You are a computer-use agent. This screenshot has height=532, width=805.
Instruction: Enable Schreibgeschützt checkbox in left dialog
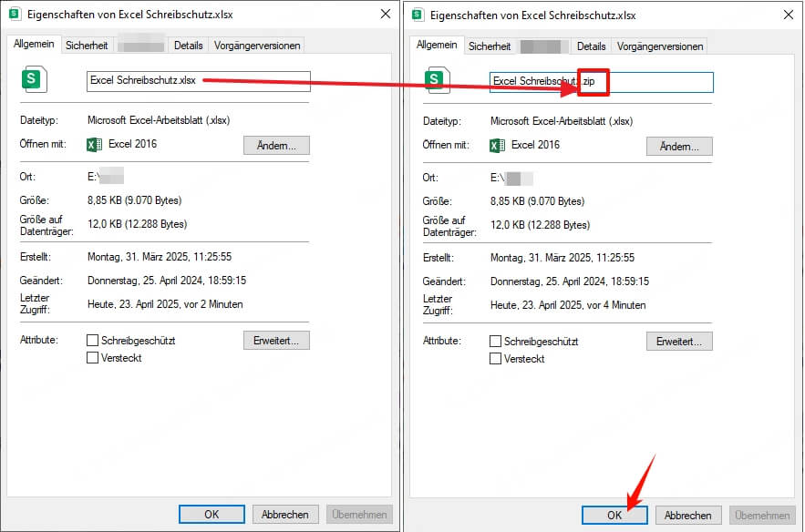pos(92,340)
